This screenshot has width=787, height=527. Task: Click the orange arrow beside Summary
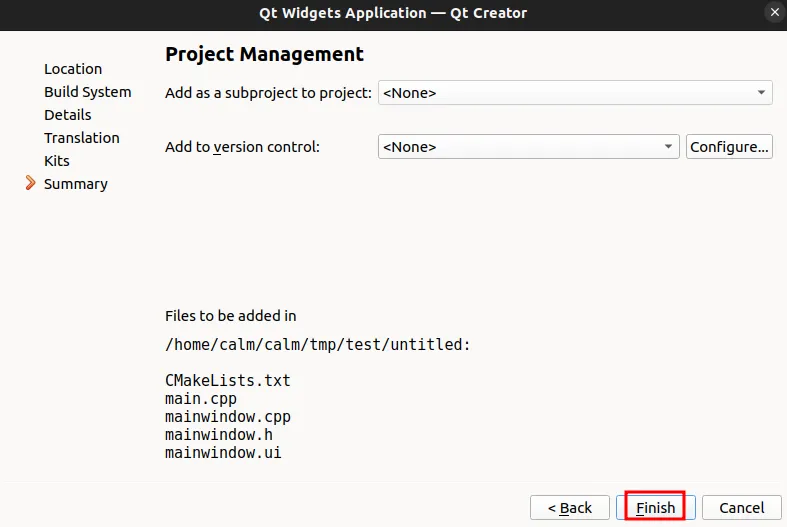point(30,183)
